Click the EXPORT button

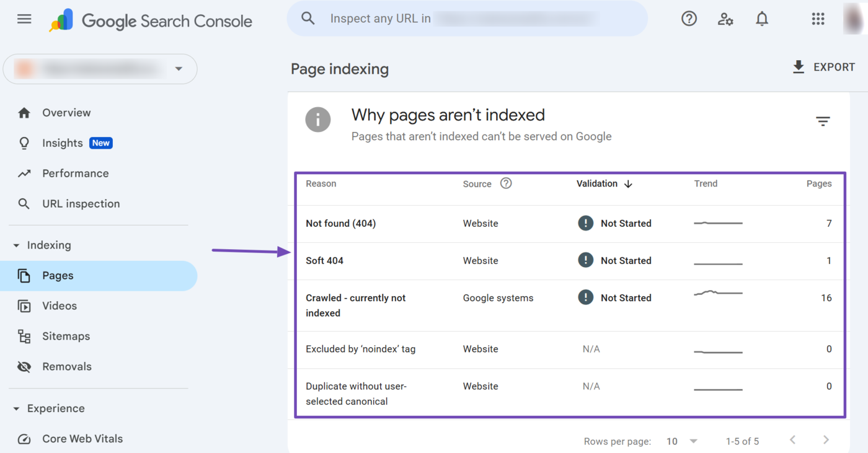coord(824,67)
